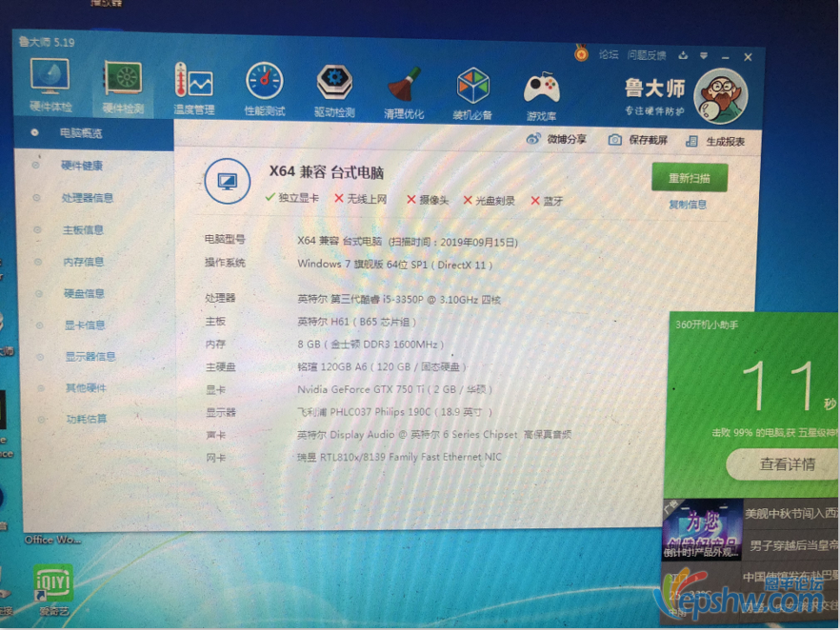Open 处理器信息 in the sidebar
Viewport: 840px width, 630px height.
click(x=88, y=198)
